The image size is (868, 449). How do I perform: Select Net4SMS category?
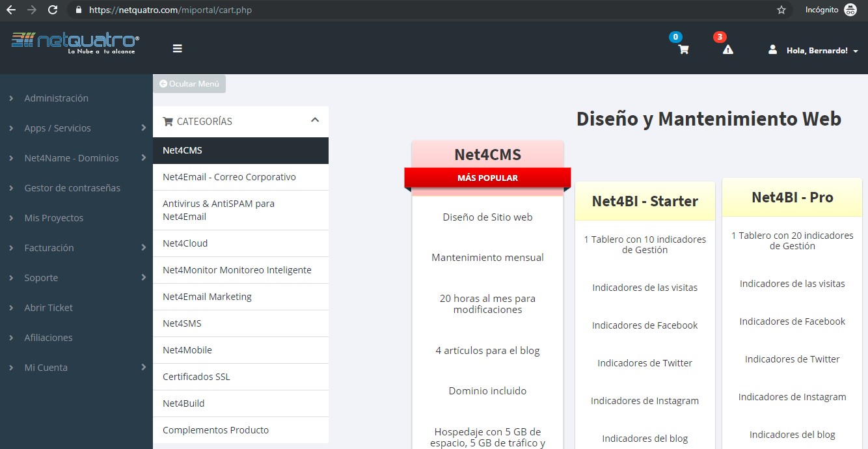click(241, 323)
